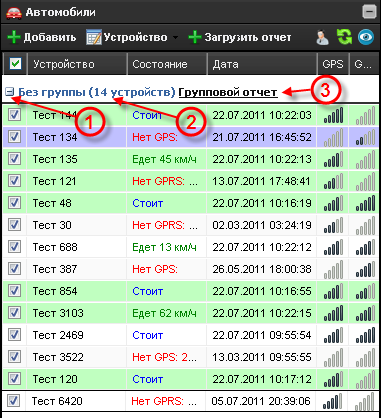381x418 pixels.
Task: Click GPS signal bars for Тест 120
Action: [333, 380]
